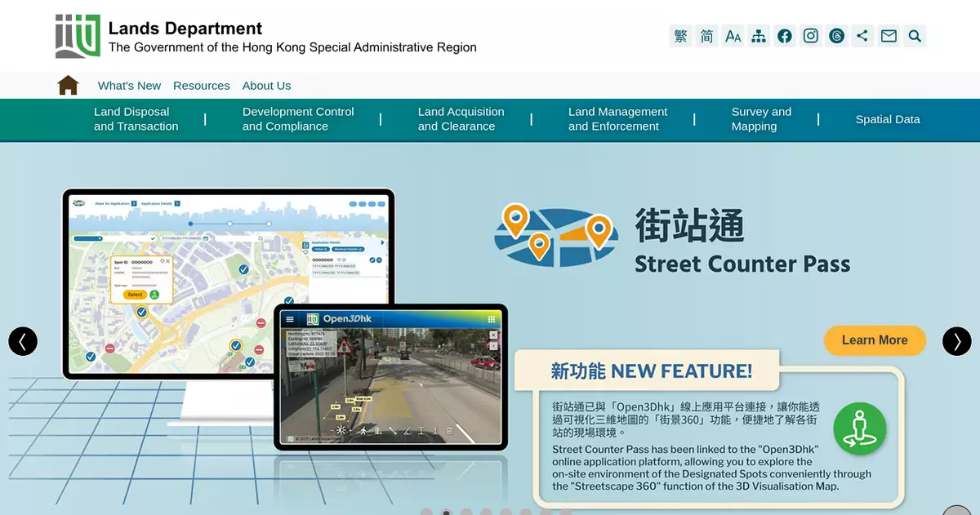Open the search magnifier icon
Screen dimensions: 980x515
click(x=915, y=36)
